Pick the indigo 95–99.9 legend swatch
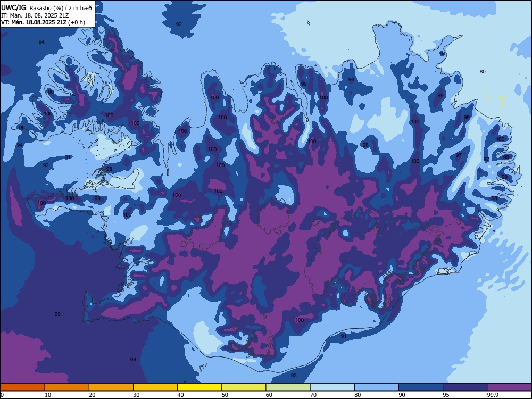Image resolution: width=532 pixels, height=399 pixels. 465,387
